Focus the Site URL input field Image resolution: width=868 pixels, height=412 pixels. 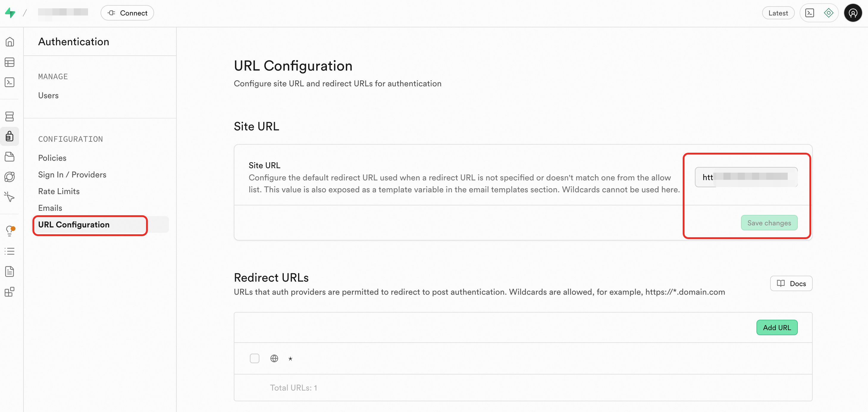click(746, 177)
